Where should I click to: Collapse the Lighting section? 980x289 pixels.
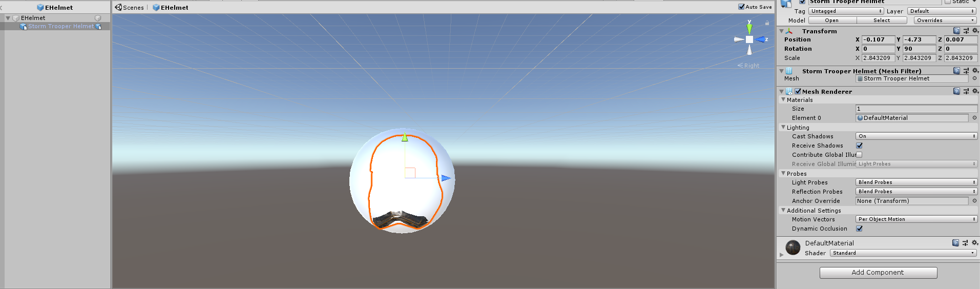point(783,127)
